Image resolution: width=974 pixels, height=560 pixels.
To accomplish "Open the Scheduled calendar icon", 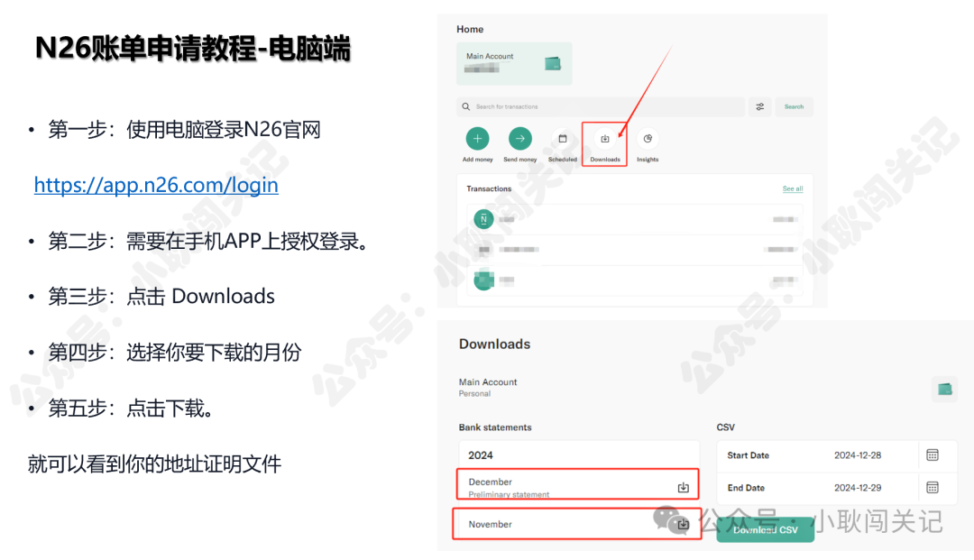I will pyautogui.click(x=563, y=139).
